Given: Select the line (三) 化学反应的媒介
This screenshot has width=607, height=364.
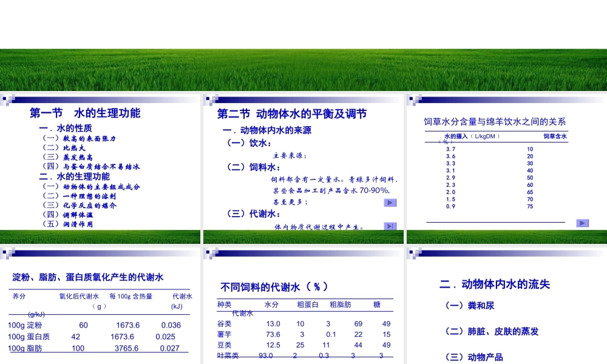Looking at the screenshot, I should 79,206.
